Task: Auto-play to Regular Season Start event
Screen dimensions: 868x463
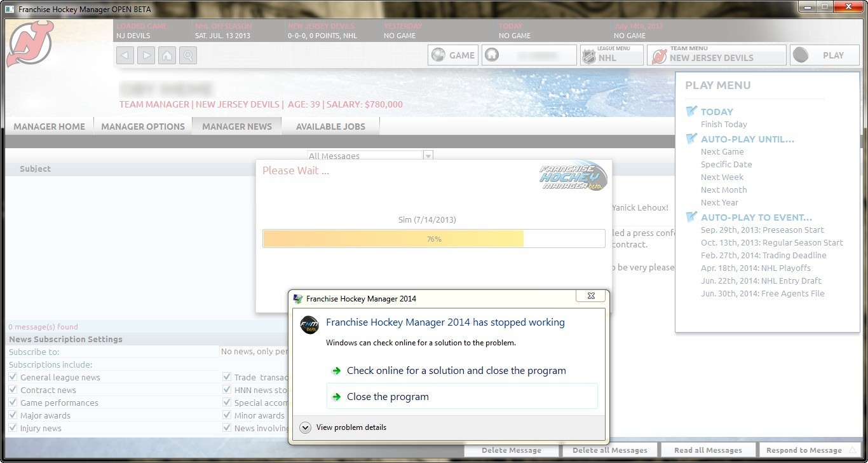Action: pyautogui.click(x=772, y=242)
